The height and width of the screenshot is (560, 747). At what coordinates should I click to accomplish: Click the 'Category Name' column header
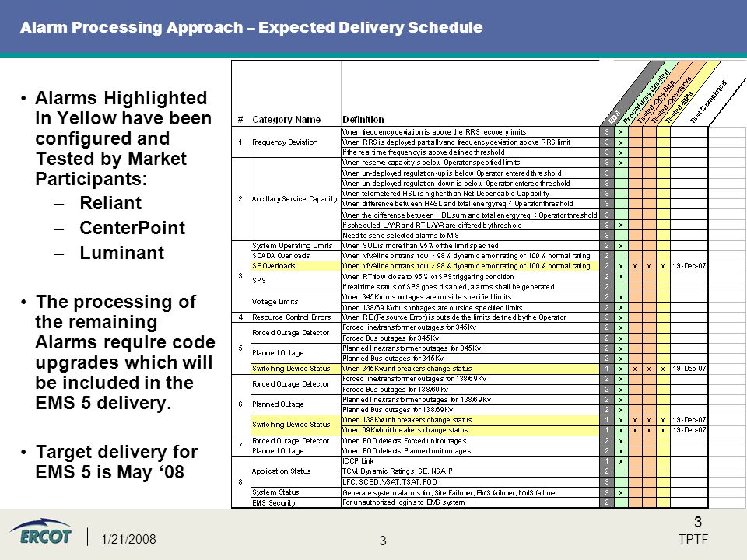pyautogui.click(x=286, y=120)
